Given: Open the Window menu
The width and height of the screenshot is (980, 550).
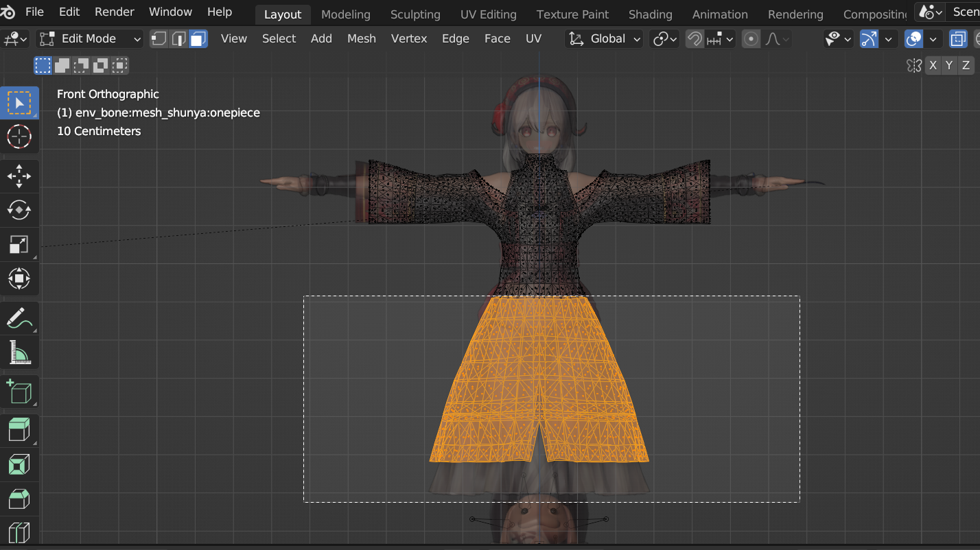Looking at the screenshot, I should tap(171, 12).
